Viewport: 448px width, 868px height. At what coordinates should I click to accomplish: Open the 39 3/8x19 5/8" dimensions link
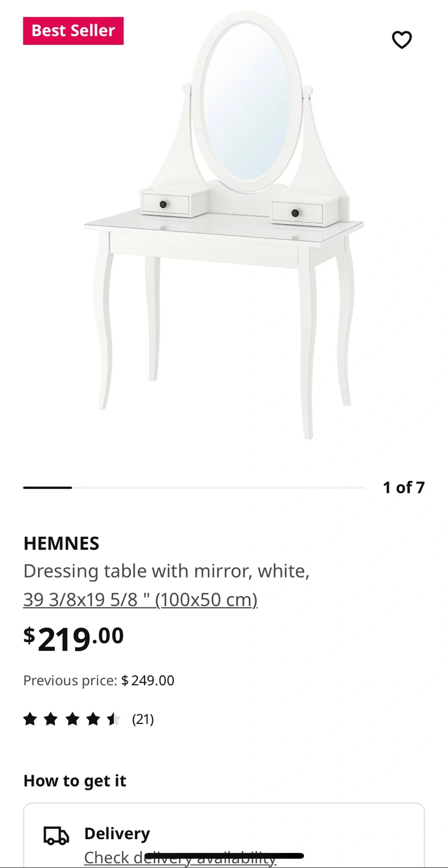click(x=140, y=599)
